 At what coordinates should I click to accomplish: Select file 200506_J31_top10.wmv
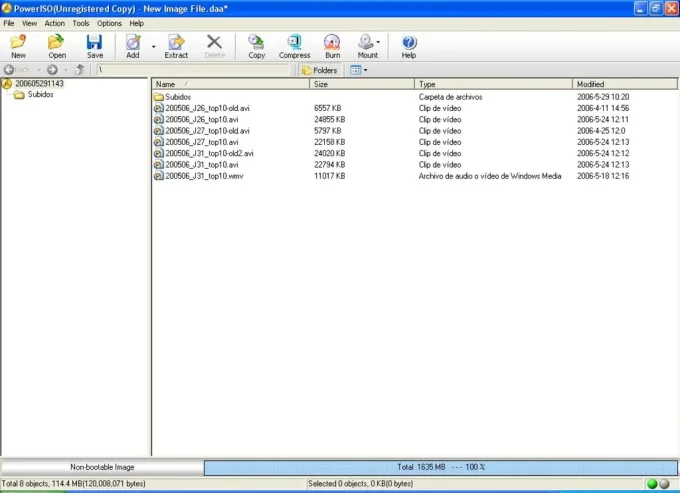tap(204, 176)
